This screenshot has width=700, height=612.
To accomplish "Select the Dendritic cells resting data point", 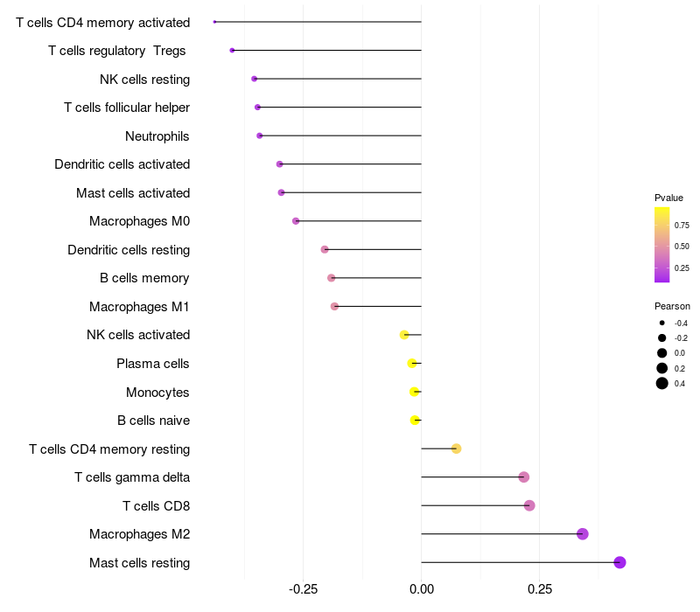I will 325,249.
